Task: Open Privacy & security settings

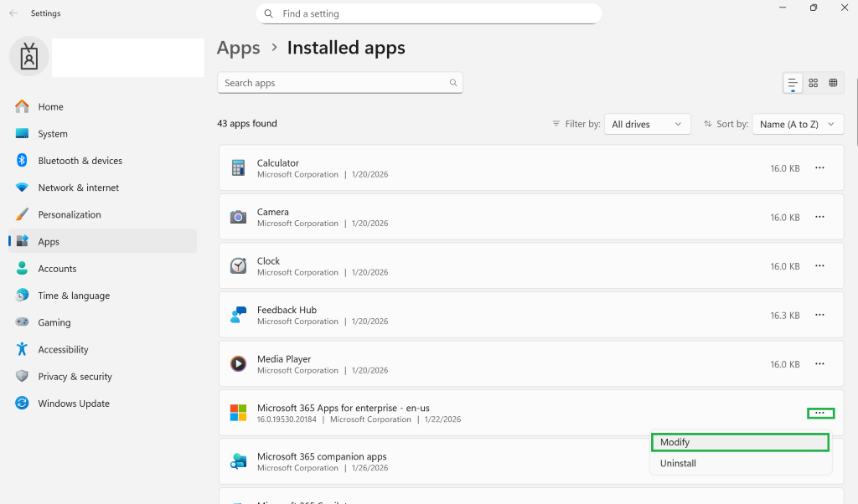Action: (x=75, y=377)
